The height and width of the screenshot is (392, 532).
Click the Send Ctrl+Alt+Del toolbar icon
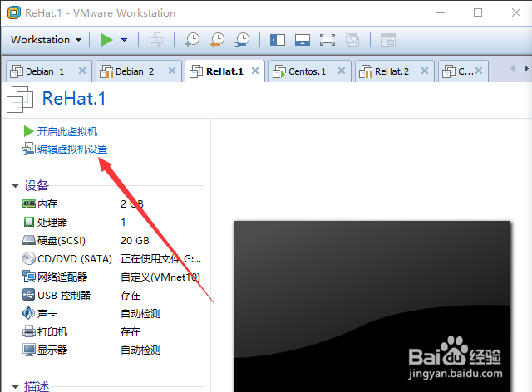pyautogui.click(x=156, y=40)
